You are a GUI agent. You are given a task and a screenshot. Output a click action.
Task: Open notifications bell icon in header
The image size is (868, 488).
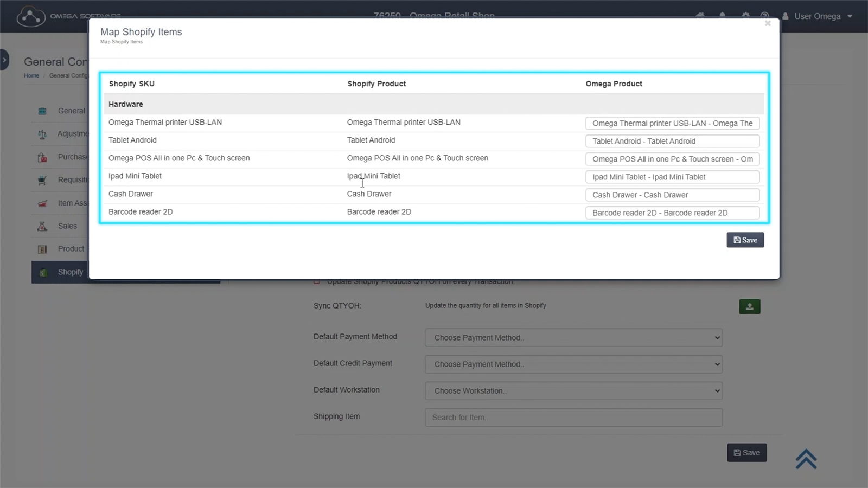tap(723, 16)
